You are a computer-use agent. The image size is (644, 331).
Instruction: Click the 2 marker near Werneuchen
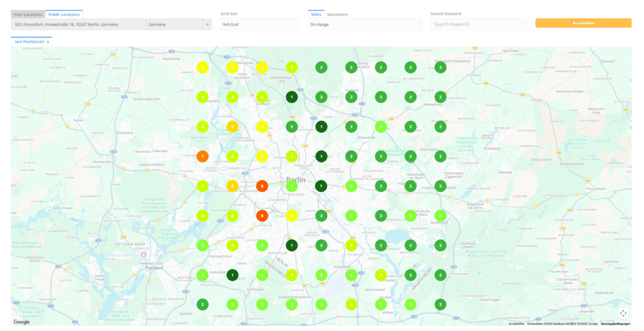440,97
